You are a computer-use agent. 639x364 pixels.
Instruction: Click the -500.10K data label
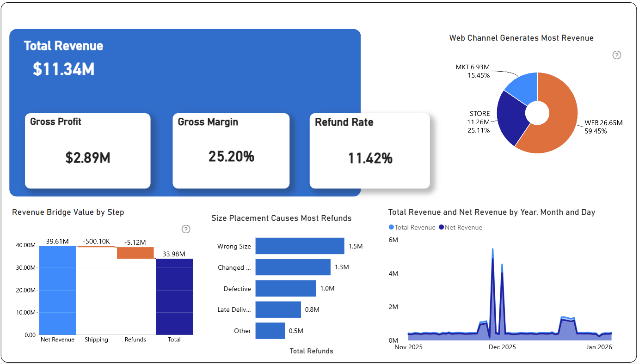[x=97, y=241]
